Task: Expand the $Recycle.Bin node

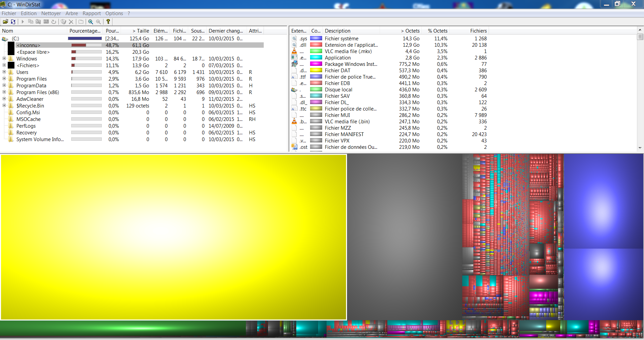Action: (x=4, y=105)
